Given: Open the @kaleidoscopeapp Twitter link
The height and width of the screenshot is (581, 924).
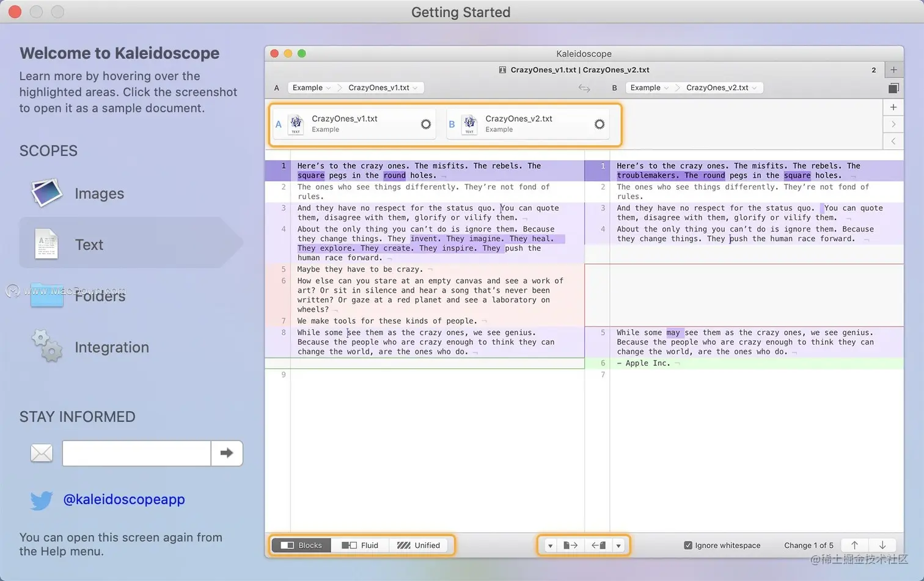Looking at the screenshot, I should [124, 499].
